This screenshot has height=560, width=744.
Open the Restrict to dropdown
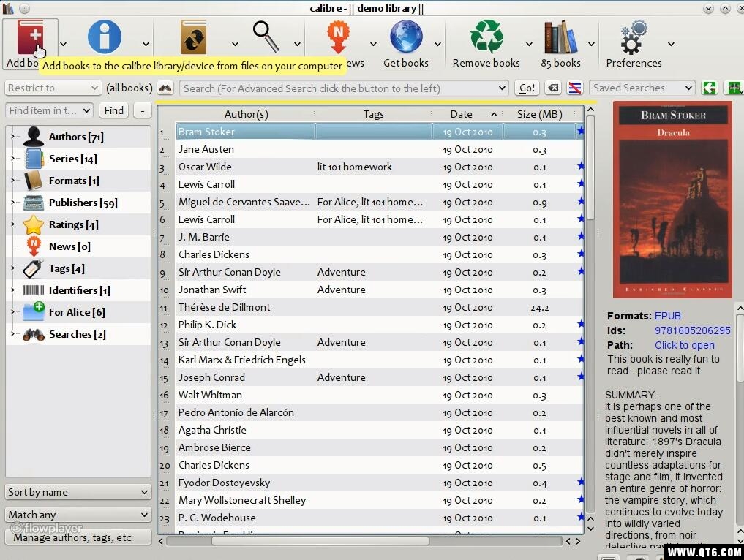click(x=53, y=88)
